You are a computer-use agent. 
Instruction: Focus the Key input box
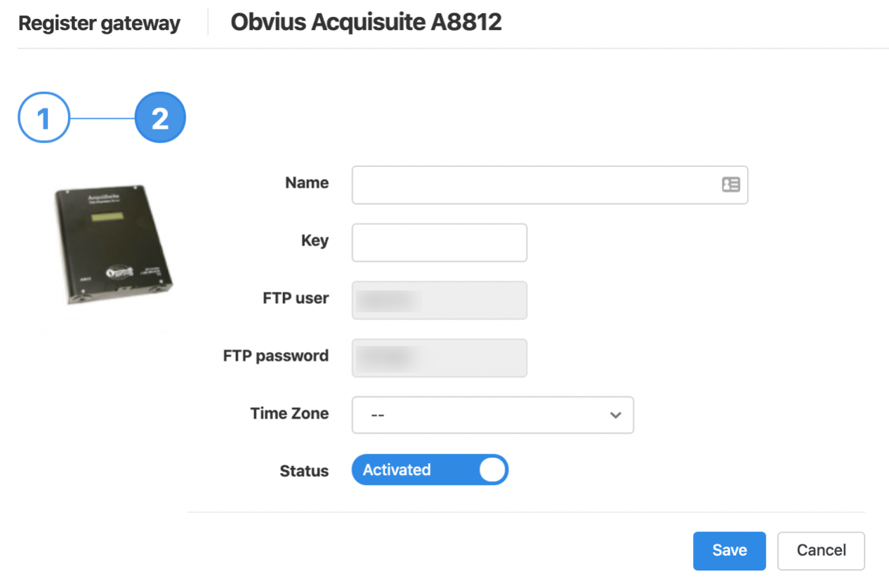440,242
